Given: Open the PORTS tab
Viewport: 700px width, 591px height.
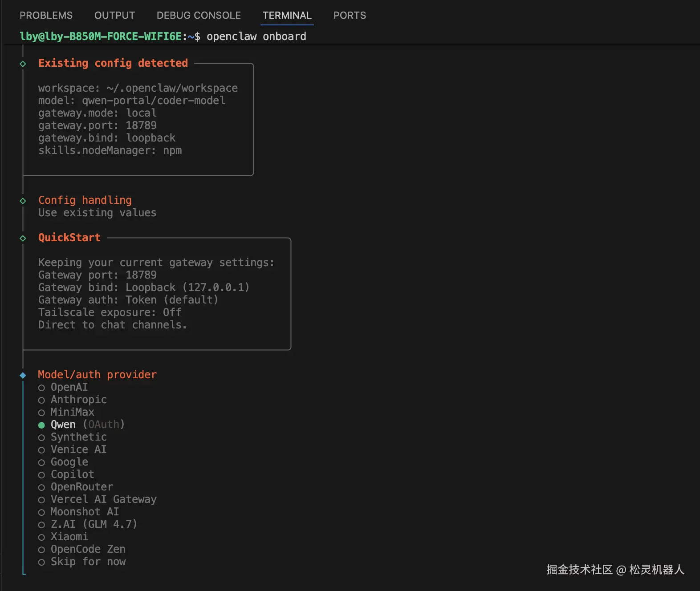Looking at the screenshot, I should pyautogui.click(x=350, y=16).
